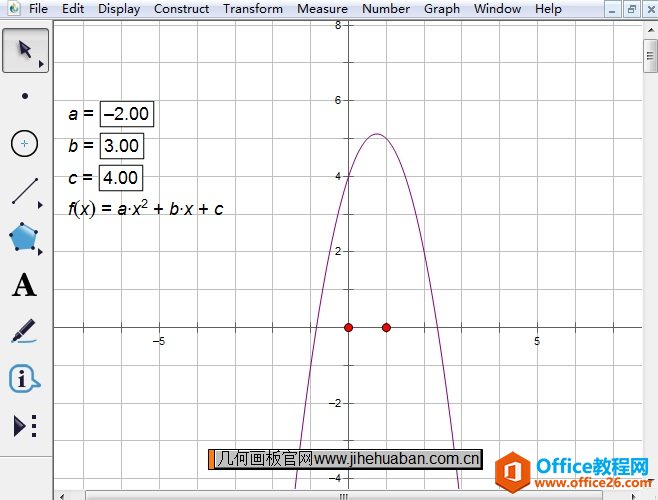Image resolution: width=658 pixels, height=500 pixels.
Task: Click the jihehuaban.com.cn caption button
Action: (345, 459)
